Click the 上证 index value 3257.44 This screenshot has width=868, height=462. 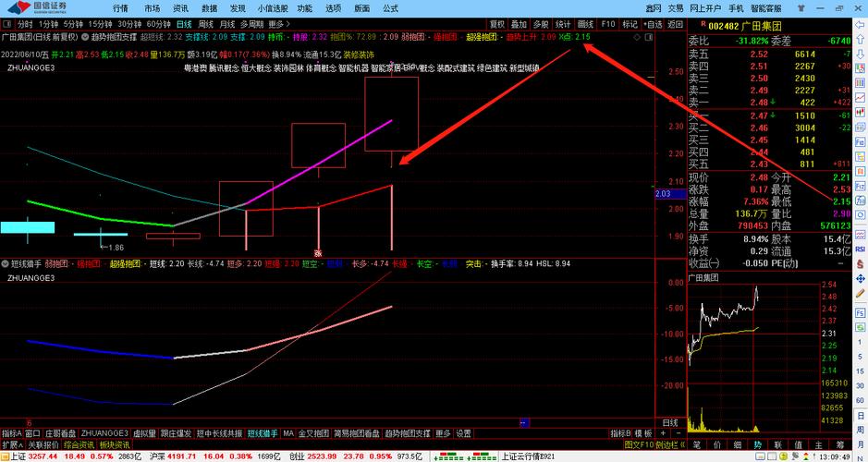coord(43,457)
